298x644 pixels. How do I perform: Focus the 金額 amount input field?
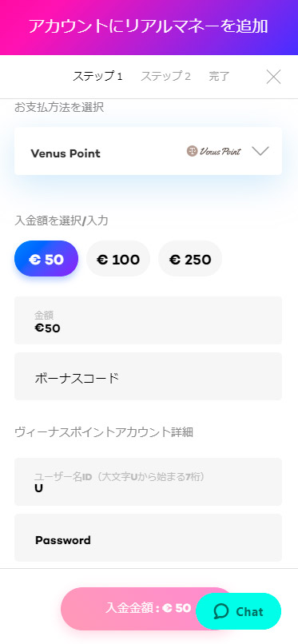point(148,320)
